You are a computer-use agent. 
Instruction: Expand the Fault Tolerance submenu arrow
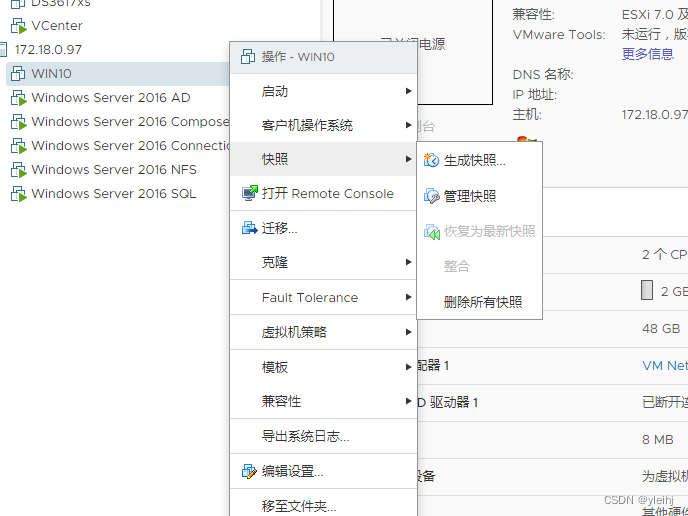(408, 297)
